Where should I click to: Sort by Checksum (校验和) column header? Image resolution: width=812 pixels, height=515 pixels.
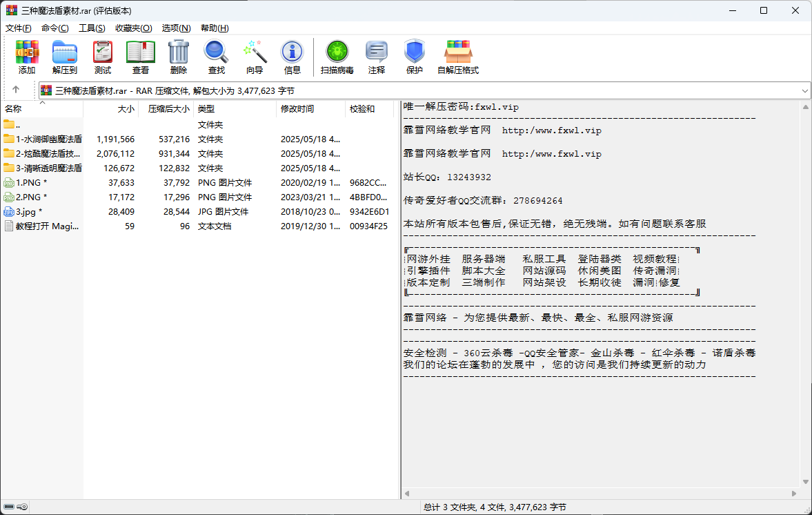tap(370, 109)
